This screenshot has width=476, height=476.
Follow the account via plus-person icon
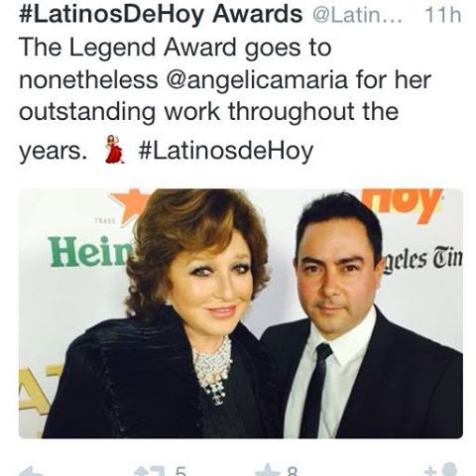(442, 471)
